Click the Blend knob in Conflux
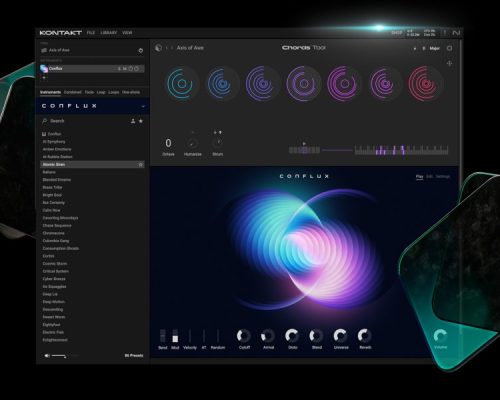 point(316,336)
